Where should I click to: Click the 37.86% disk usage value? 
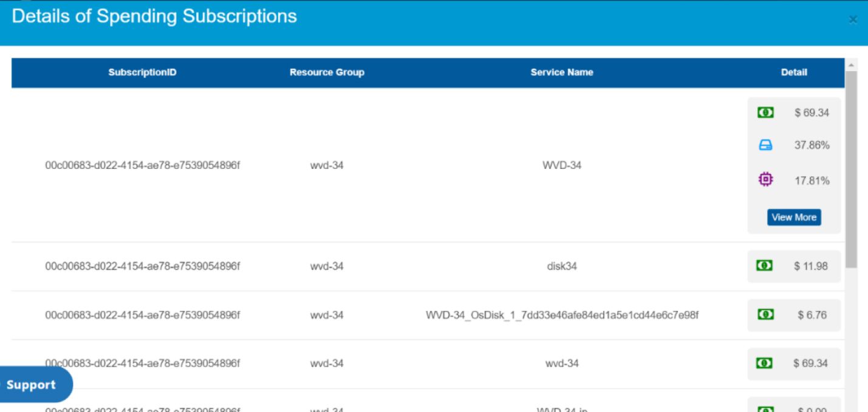pyautogui.click(x=812, y=146)
